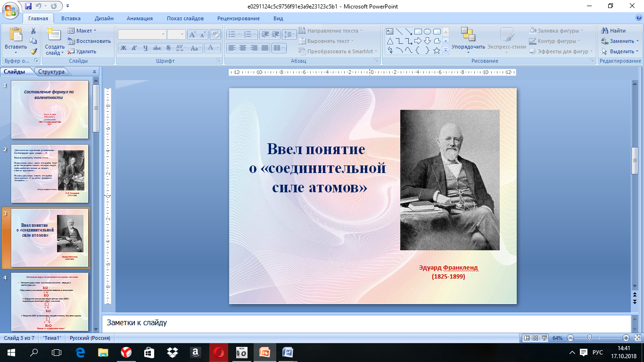
Task: Start Slide Show view from status bar
Action: coord(544,338)
